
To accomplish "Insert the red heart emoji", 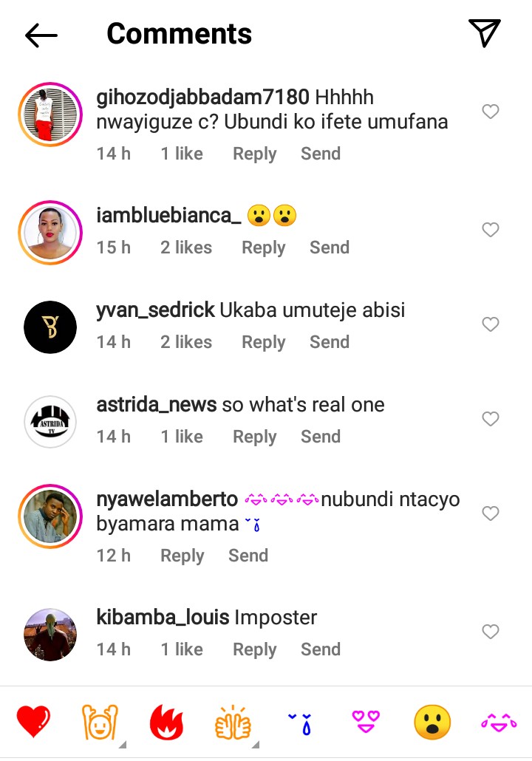I will tap(34, 722).
